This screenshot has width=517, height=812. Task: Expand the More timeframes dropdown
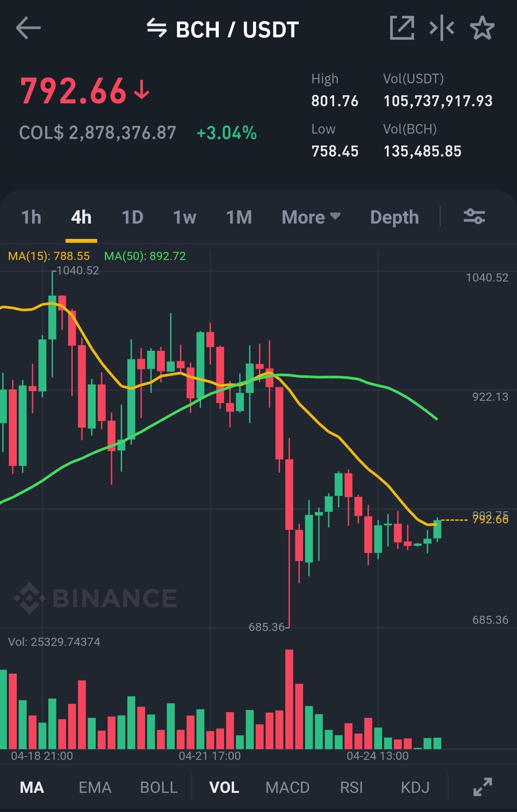pyautogui.click(x=311, y=217)
